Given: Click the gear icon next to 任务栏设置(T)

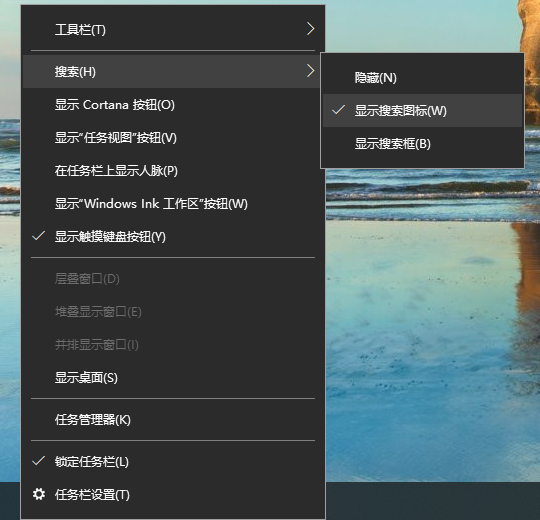Looking at the screenshot, I should pos(39,494).
